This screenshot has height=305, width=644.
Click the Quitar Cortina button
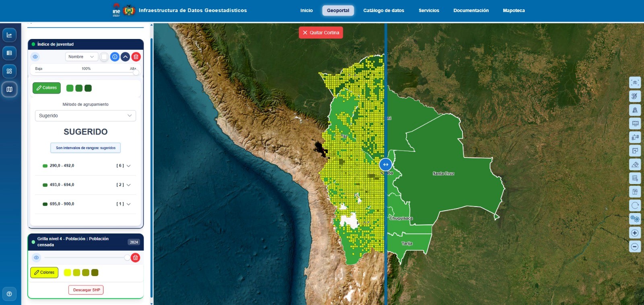click(x=321, y=33)
